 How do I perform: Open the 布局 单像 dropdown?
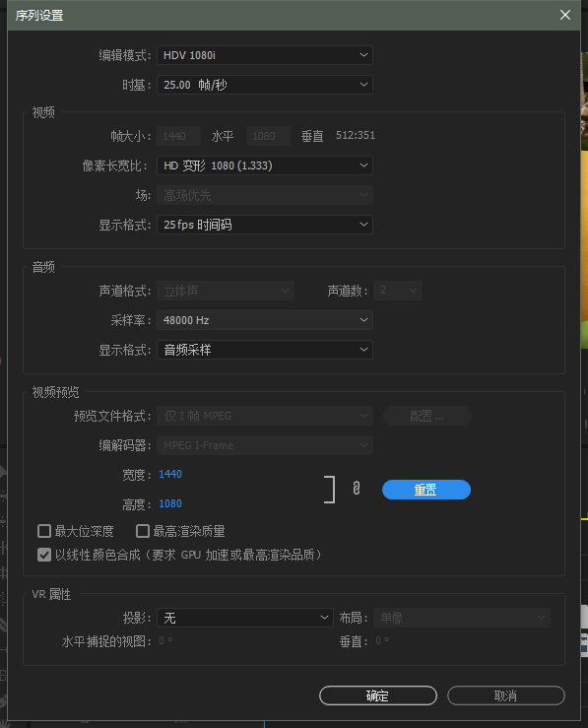click(462, 618)
